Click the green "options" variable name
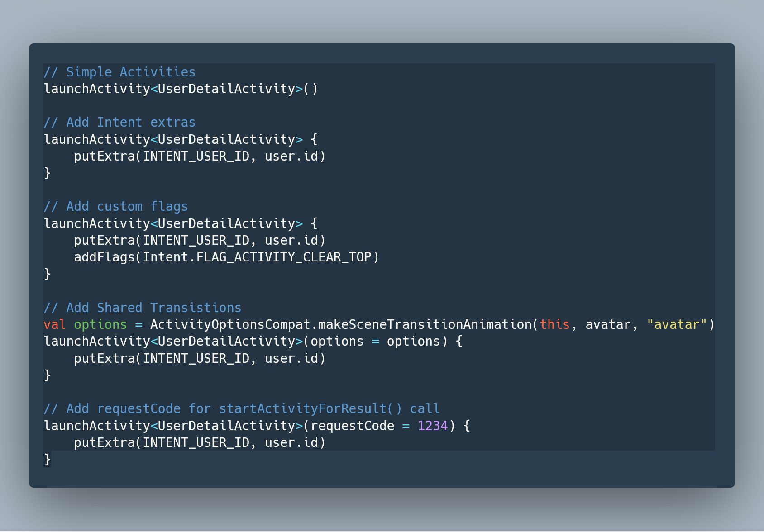 pos(100,325)
